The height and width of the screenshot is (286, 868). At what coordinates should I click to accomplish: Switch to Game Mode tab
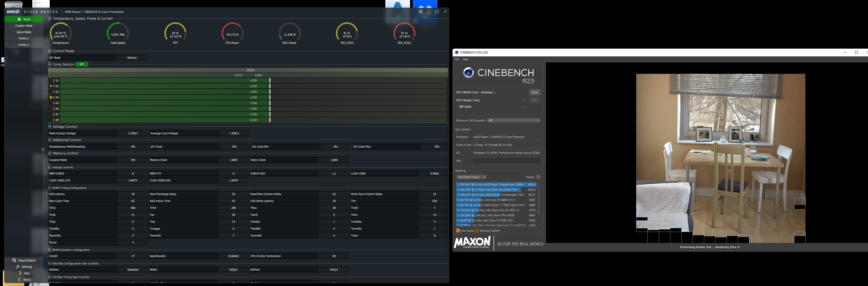pyautogui.click(x=24, y=32)
